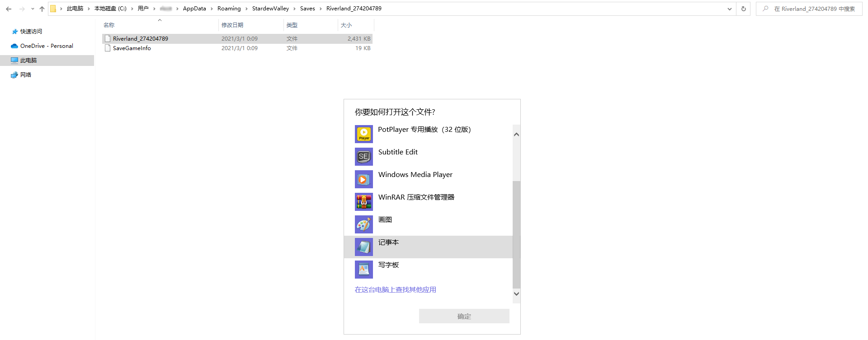This screenshot has height=340, width=868.
Task: Choose the 写字板 label in the list
Action: [x=389, y=265]
